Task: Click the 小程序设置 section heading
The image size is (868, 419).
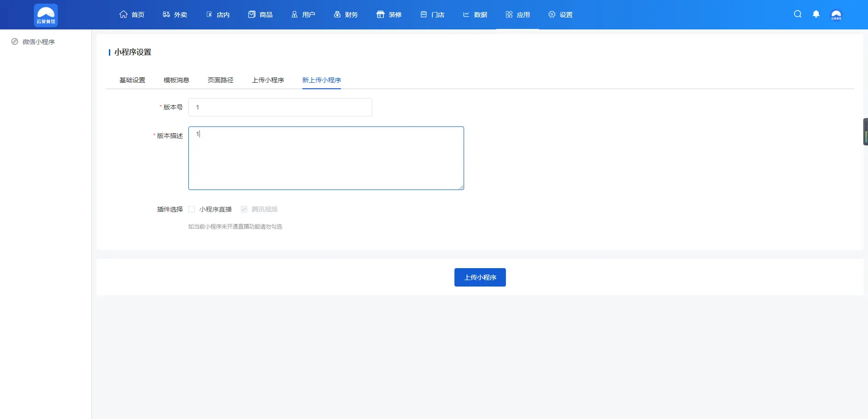Action: point(133,52)
